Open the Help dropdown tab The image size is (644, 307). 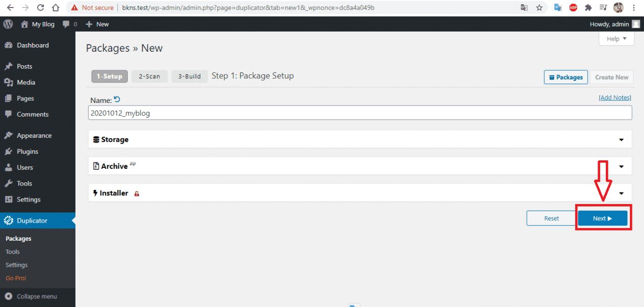click(x=616, y=39)
